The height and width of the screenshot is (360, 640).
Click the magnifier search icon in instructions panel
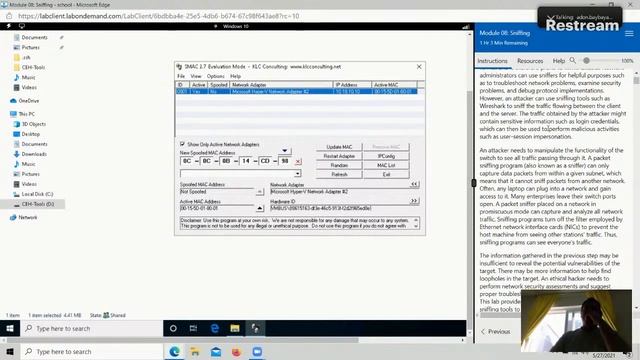coord(573,60)
